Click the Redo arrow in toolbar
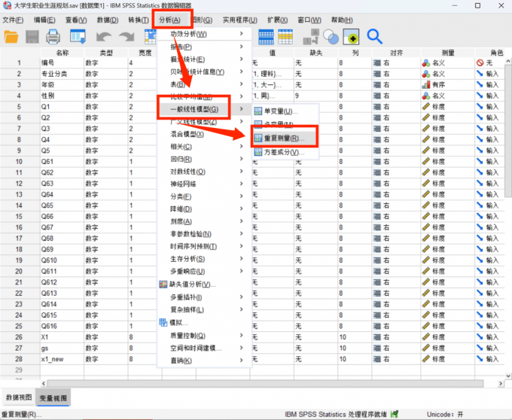Image resolution: width=512 pixels, height=420 pixels. tap(126, 37)
